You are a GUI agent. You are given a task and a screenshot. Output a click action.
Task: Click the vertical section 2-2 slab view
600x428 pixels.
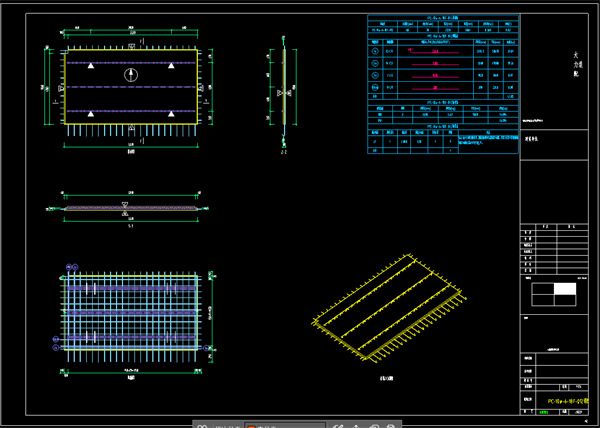point(284,92)
